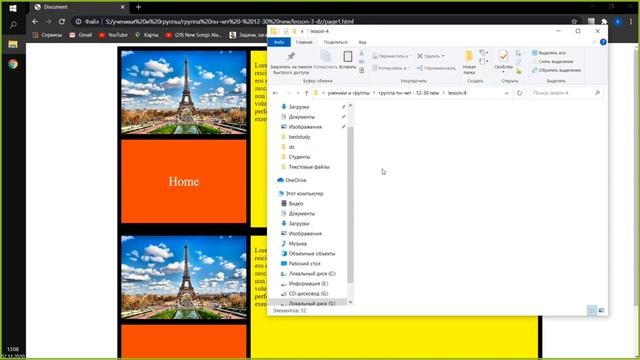The width and height of the screenshot is (640, 360).
Task: Open the Карты bookmark
Action: [x=147, y=35]
